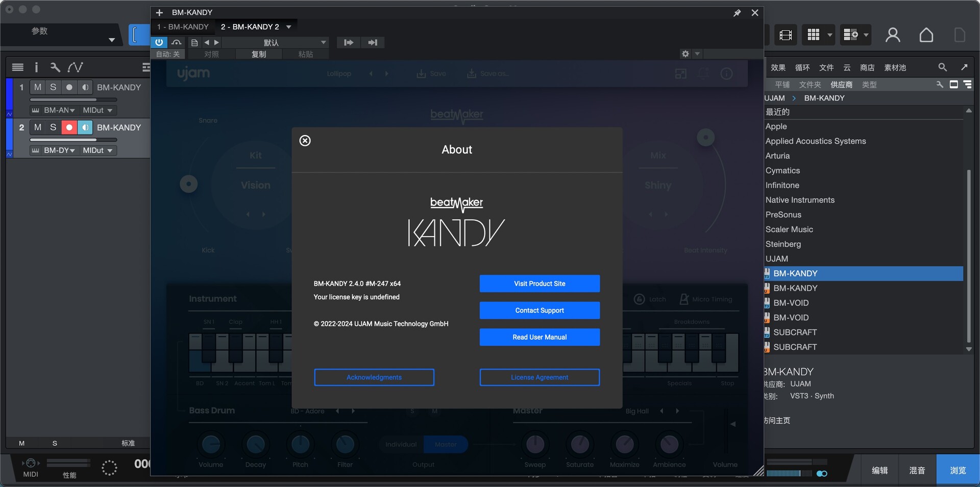The height and width of the screenshot is (487, 980).
Task: Disarm record on track 2 BM-KANDY
Action: (x=69, y=127)
